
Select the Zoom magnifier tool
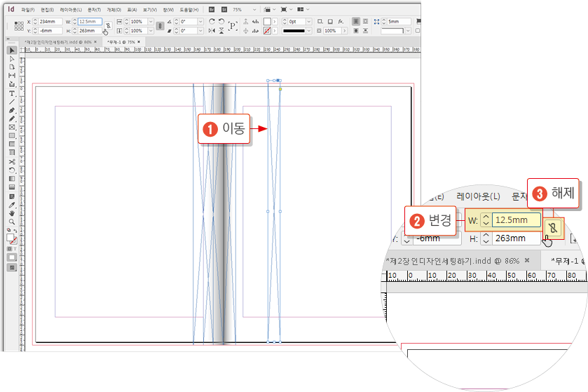[12, 222]
